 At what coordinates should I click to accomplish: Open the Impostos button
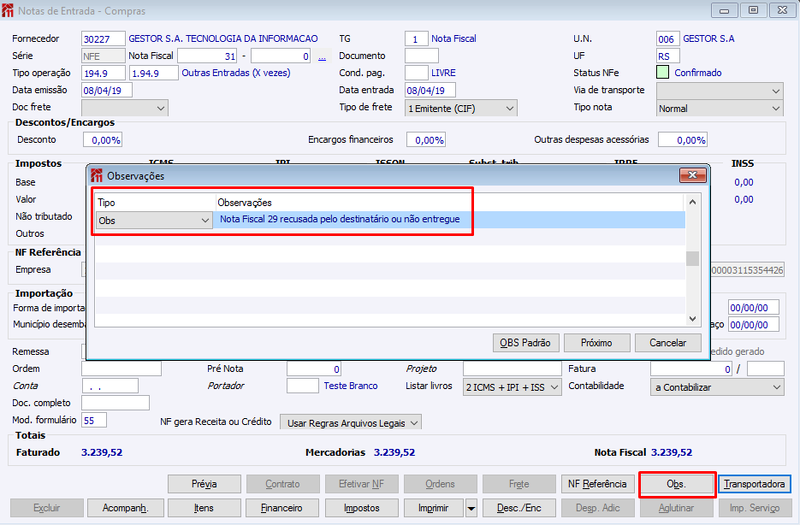click(361, 508)
